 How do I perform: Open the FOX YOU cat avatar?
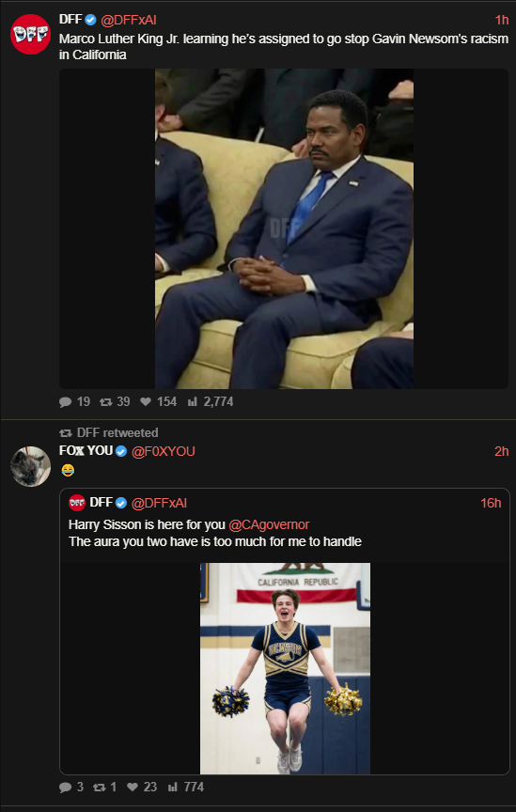pos(31,466)
